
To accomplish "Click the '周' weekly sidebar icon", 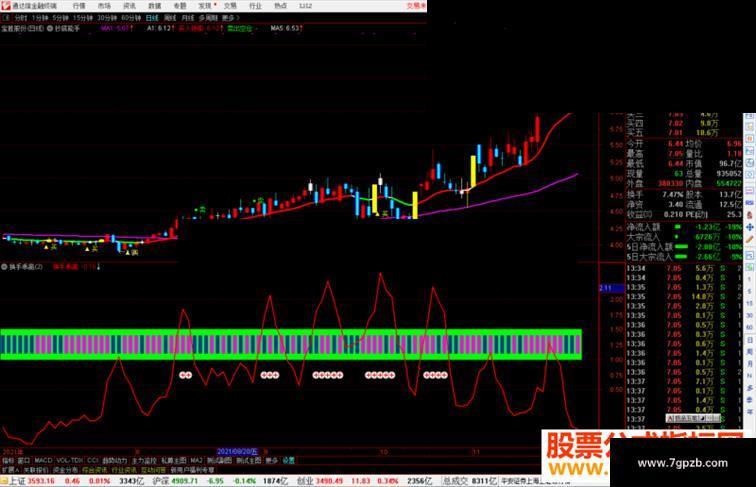I will pyautogui.click(x=749, y=352).
